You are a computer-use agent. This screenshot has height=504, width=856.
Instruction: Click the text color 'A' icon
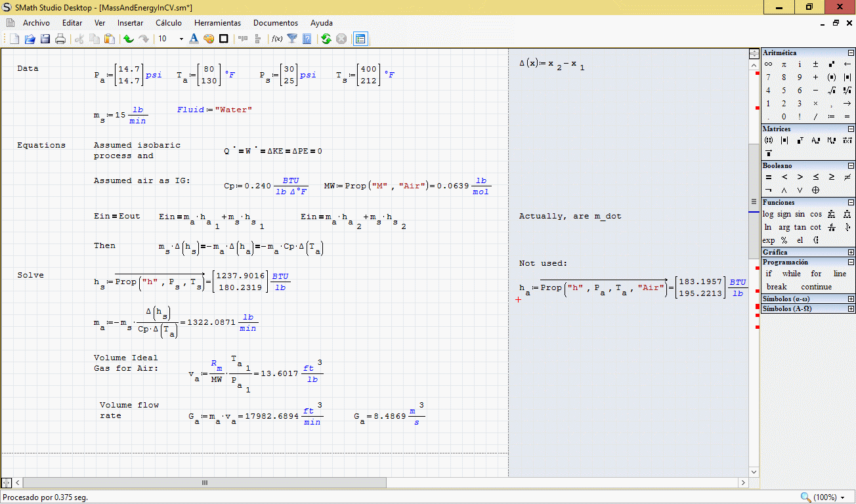coord(194,39)
